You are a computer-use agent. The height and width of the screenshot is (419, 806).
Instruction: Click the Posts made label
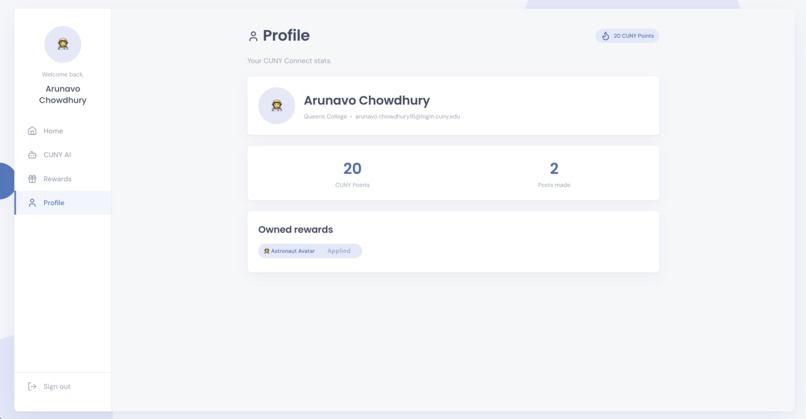(x=554, y=185)
